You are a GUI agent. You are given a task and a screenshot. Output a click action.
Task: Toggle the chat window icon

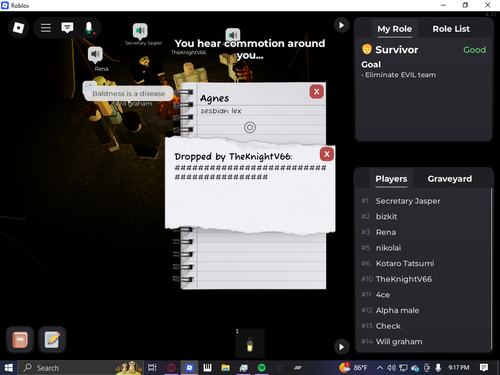(67, 28)
